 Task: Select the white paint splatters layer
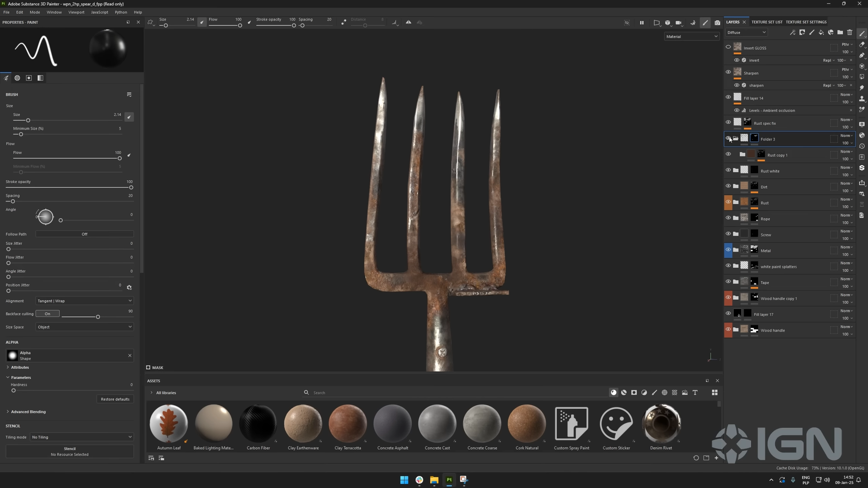[x=789, y=266]
